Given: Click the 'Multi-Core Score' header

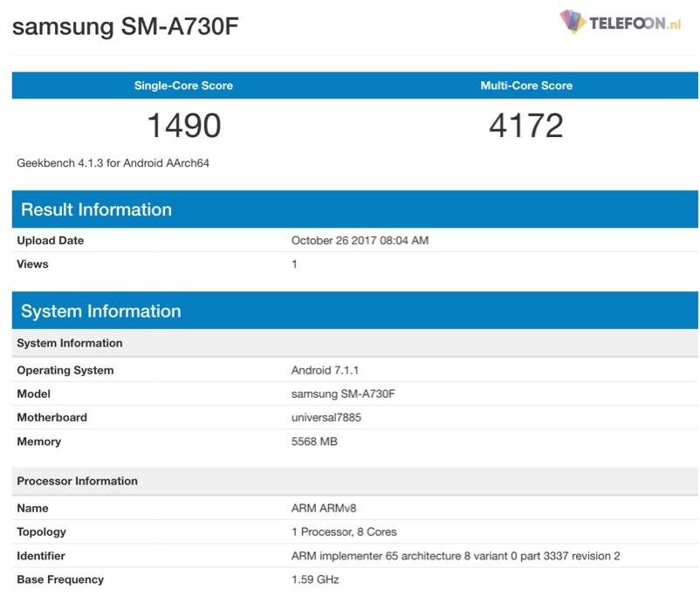Looking at the screenshot, I should coord(526,86).
